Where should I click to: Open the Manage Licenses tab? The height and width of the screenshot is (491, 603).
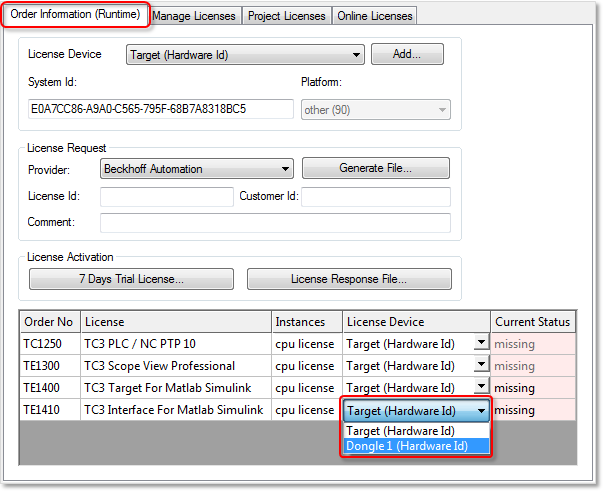coord(194,16)
